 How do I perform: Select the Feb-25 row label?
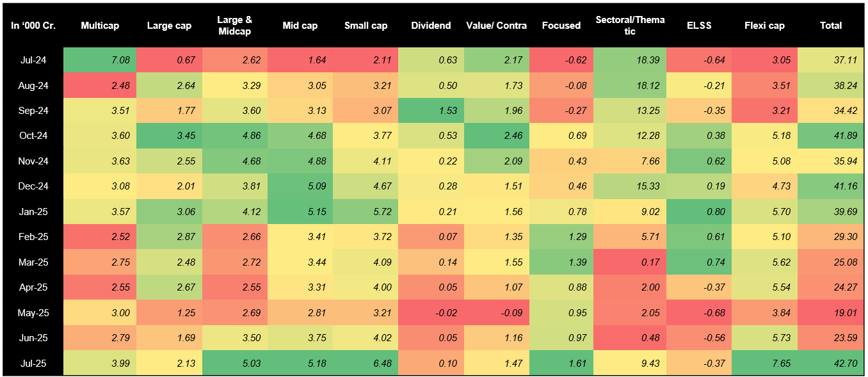(33, 237)
